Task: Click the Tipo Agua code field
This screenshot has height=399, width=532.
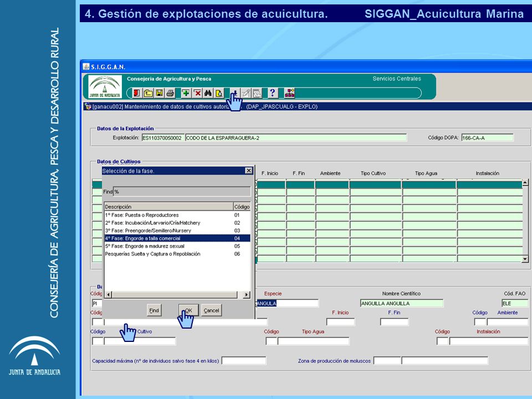Action: click(x=271, y=341)
